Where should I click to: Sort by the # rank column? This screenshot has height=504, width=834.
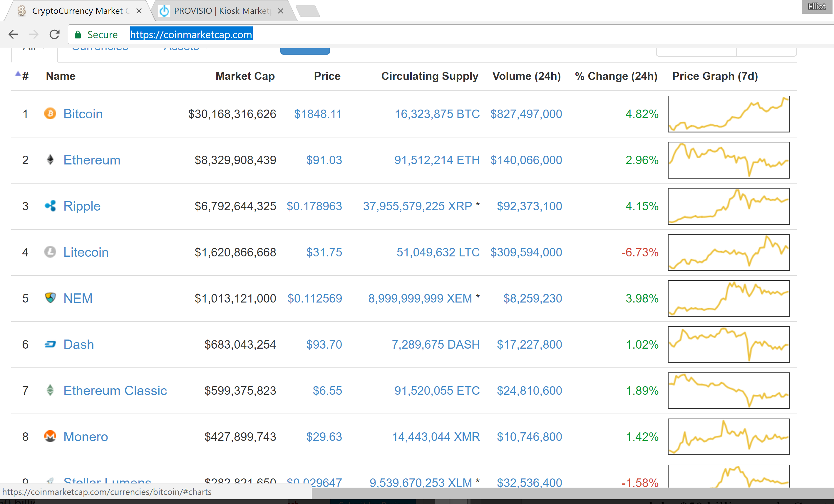tap(25, 76)
